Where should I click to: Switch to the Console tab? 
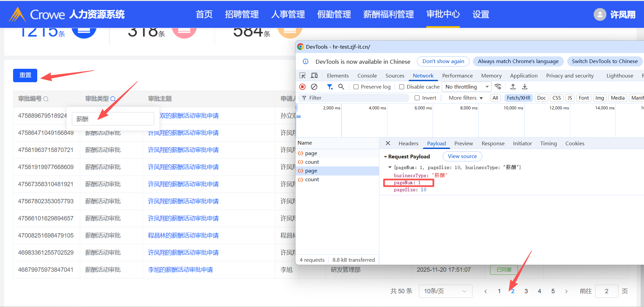click(367, 76)
